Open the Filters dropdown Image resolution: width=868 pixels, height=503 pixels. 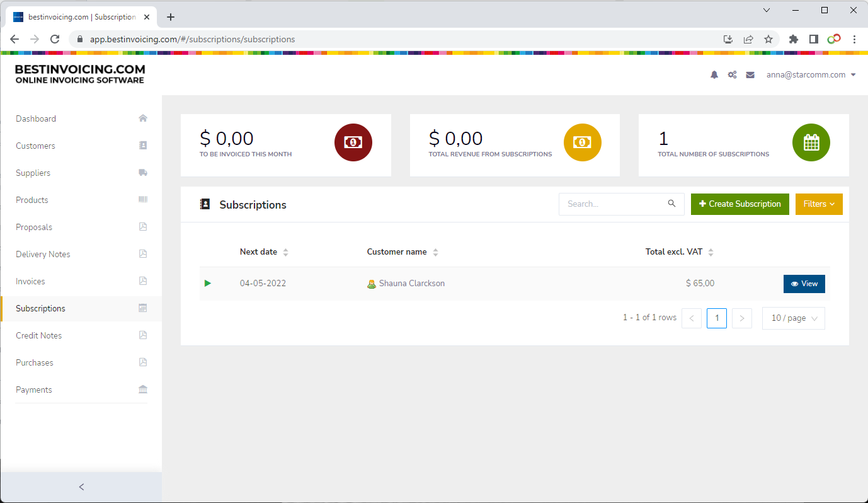tap(818, 204)
